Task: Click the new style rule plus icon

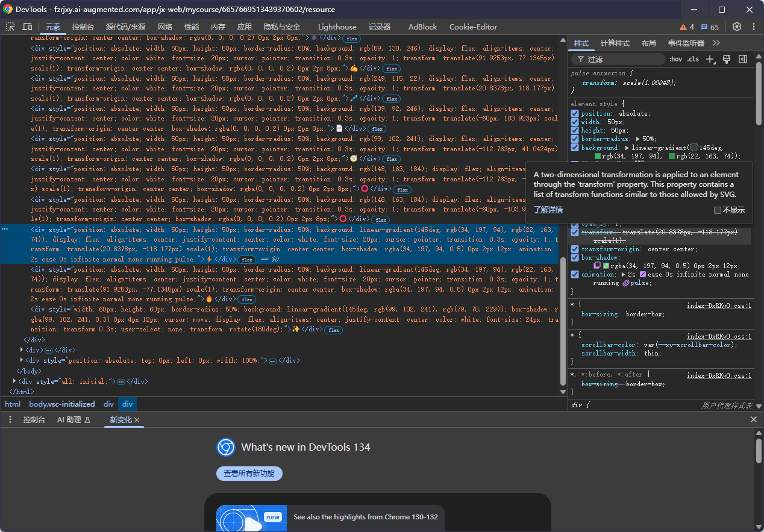Action: pyautogui.click(x=710, y=59)
